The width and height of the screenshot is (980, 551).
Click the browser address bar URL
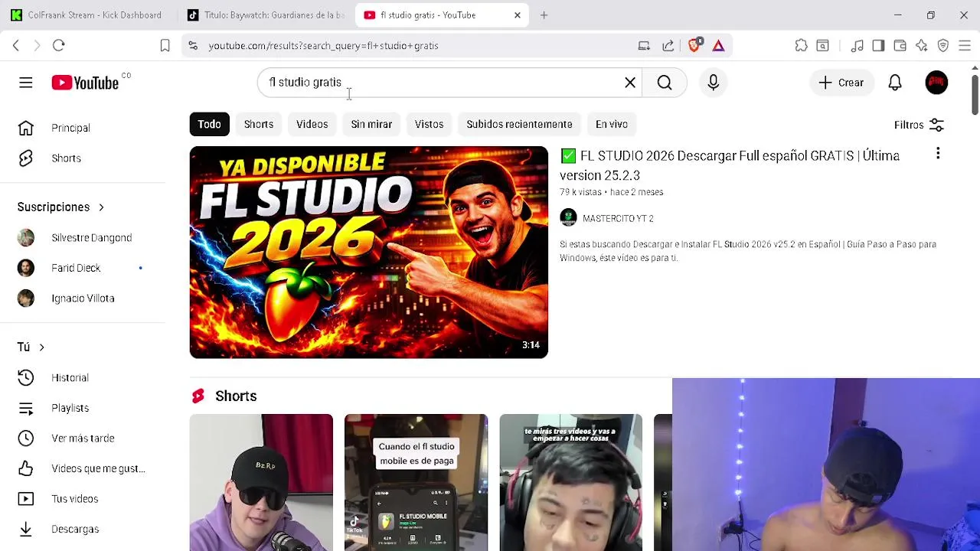[x=323, y=46]
